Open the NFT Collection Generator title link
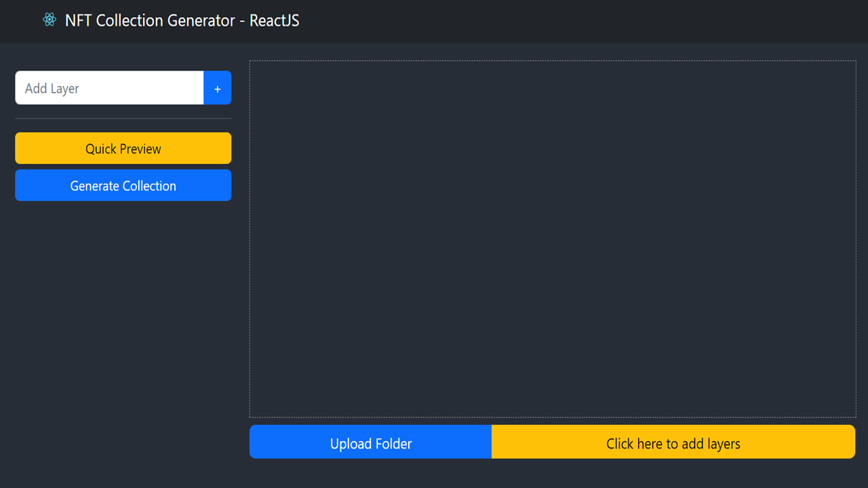868x488 pixels. tap(182, 20)
